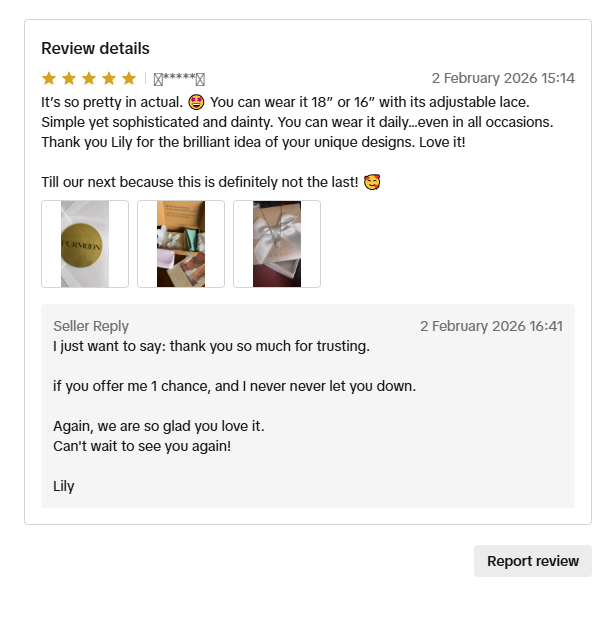This screenshot has width=616, height=617.
Task: Click the 'if you offer me 1 chance' line
Action: (235, 386)
